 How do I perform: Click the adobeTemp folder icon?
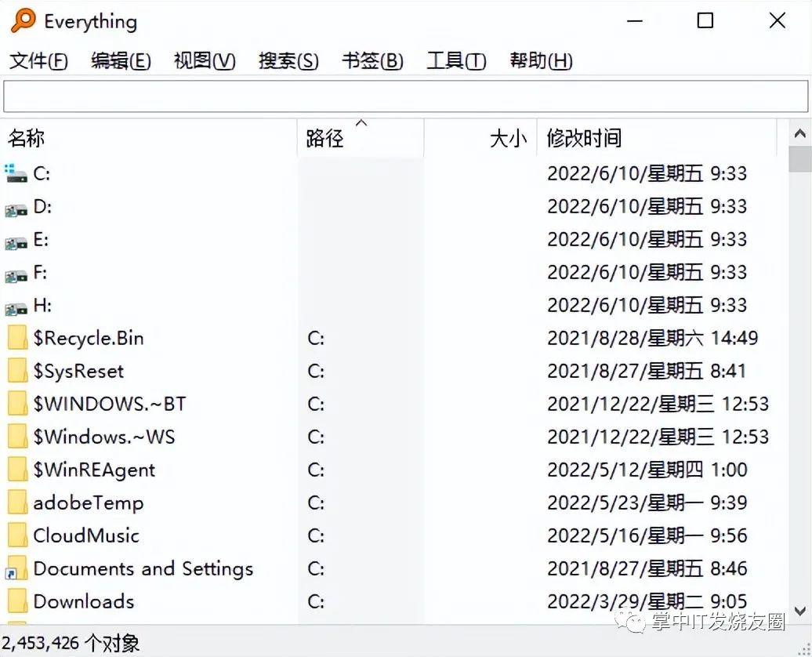point(17,503)
